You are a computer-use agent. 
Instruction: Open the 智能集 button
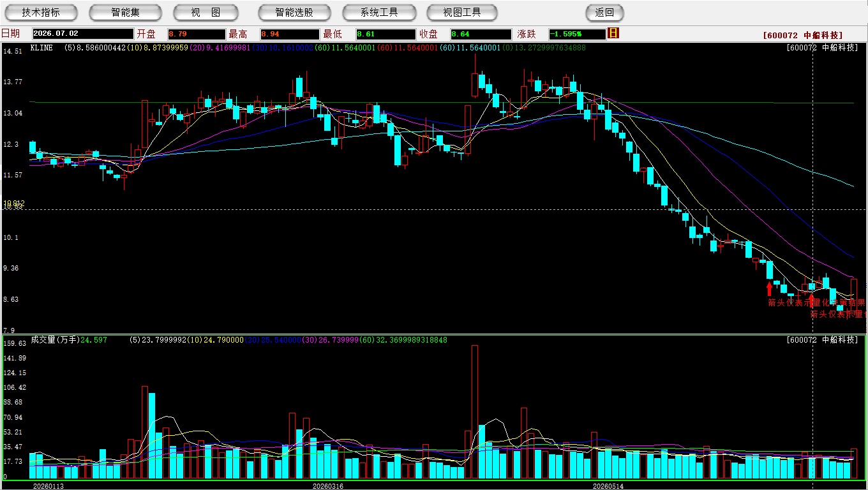tap(126, 12)
